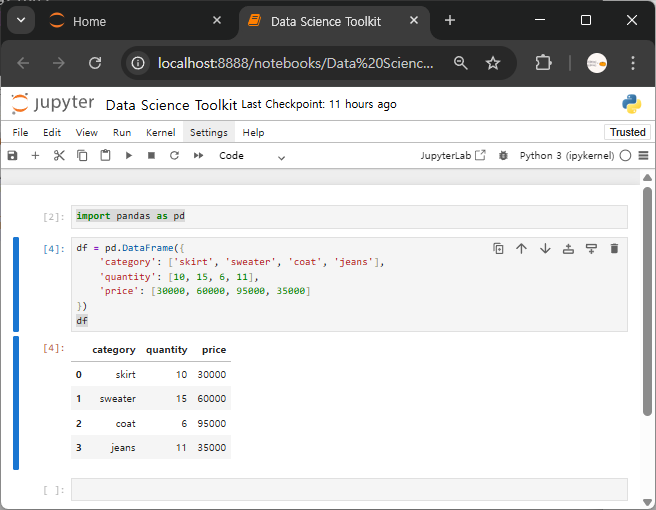Open the File menu

point(20,133)
